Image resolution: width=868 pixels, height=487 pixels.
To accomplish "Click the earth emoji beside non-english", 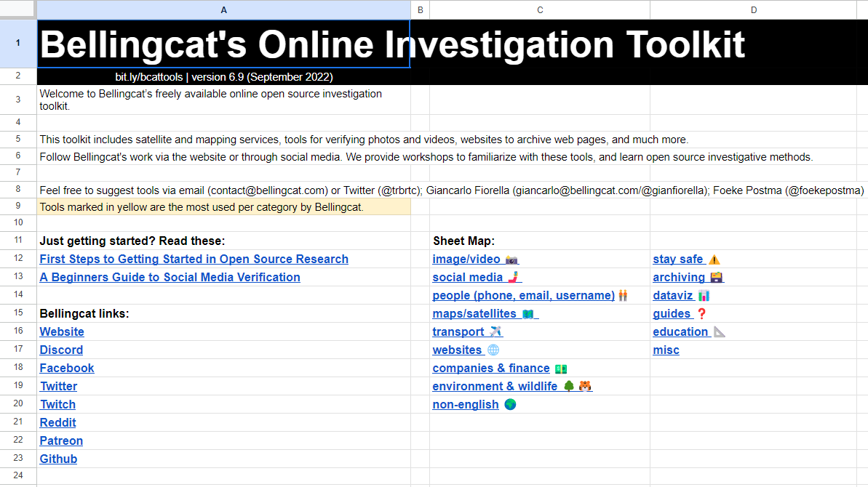I will [510, 405].
